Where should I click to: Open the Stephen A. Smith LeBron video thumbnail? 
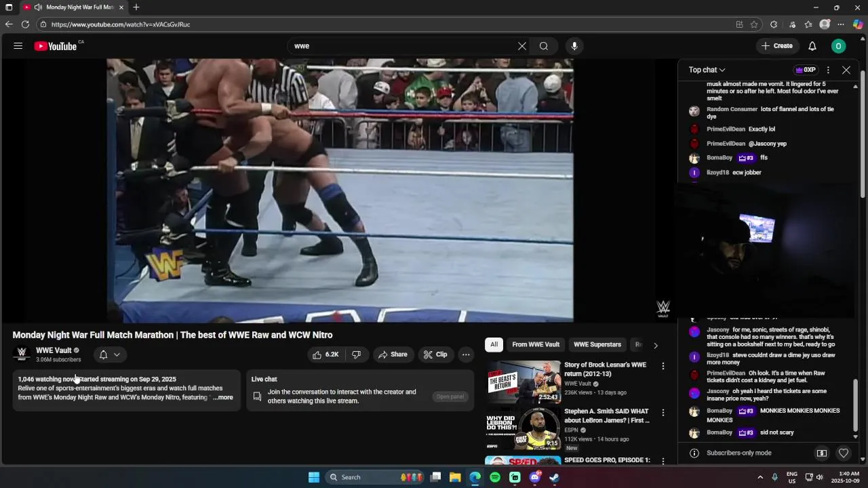tap(523, 428)
